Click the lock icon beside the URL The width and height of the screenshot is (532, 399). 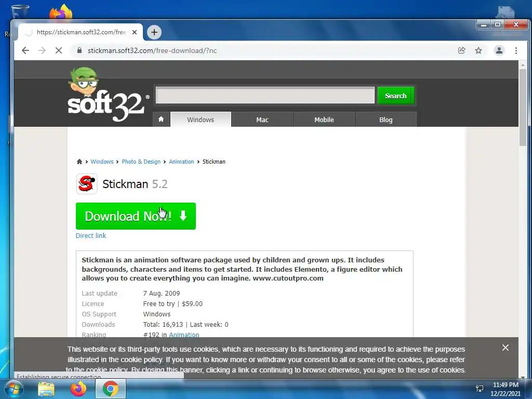(79, 50)
